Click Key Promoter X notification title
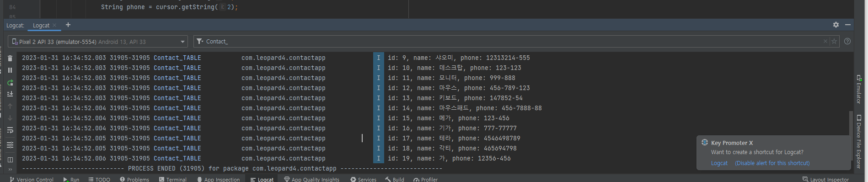Screen dimensions: 868x182 (732, 143)
